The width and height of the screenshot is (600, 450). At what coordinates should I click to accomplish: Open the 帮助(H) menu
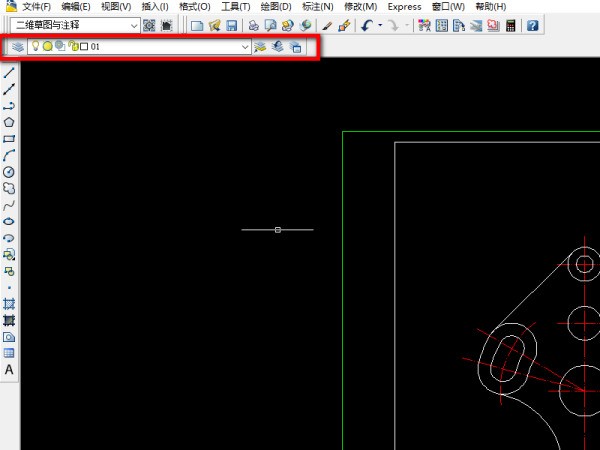click(x=491, y=7)
